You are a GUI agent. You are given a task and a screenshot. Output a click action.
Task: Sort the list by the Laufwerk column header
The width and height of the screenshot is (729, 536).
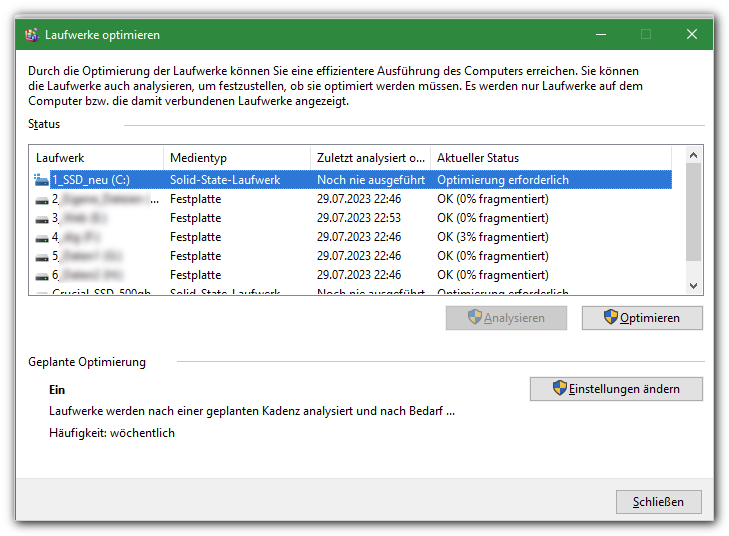[96, 158]
